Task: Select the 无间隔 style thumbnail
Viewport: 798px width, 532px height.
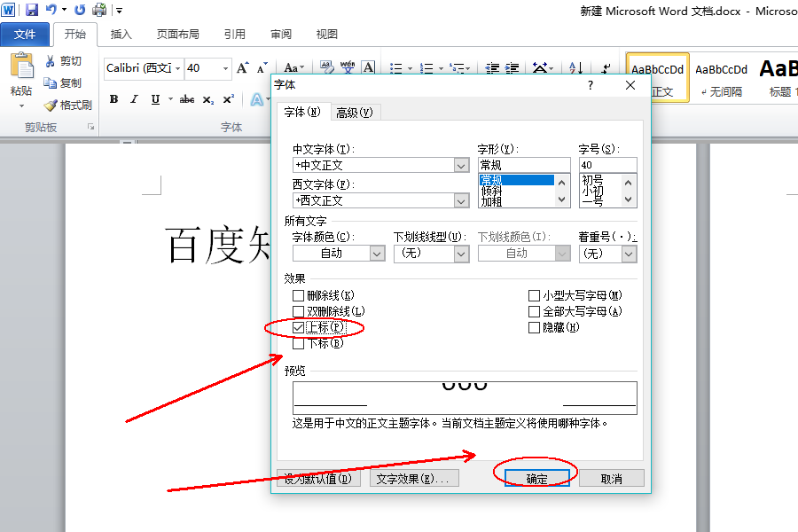Action: pyautogui.click(x=722, y=78)
